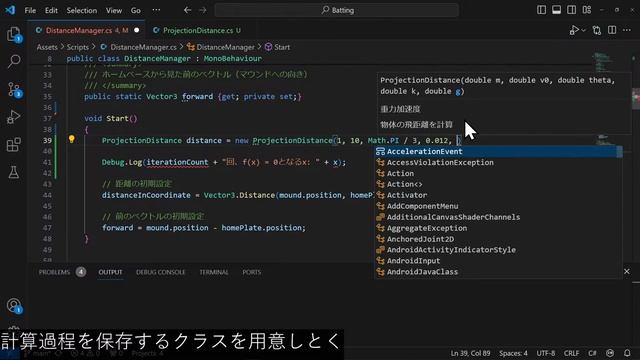Choose Action<> suggestion
The width and height of the screenshot is (640, 360).
coord(496,184)
